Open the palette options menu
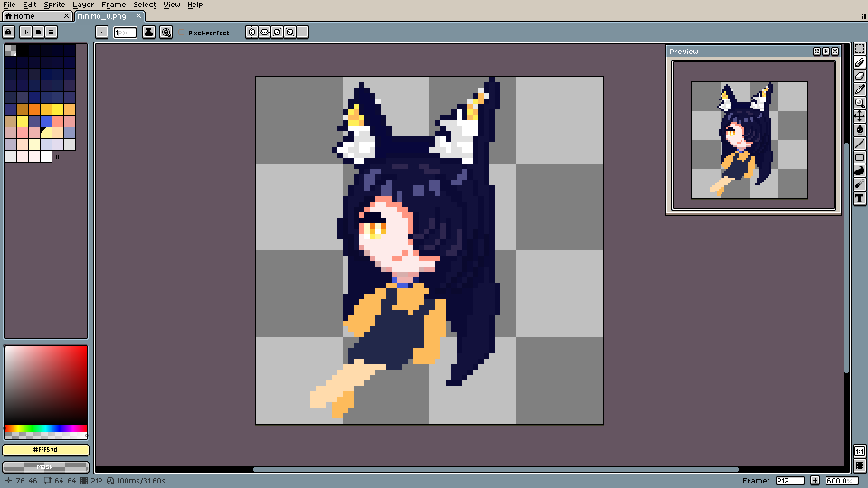Viewport: 868px width, 488px height. 51,32
